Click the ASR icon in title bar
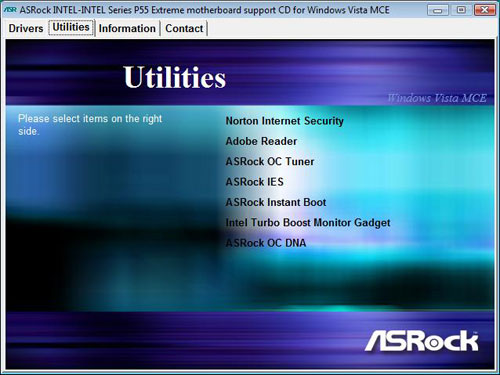The width and height of the screenshot is (500, 375). [10, 10]
